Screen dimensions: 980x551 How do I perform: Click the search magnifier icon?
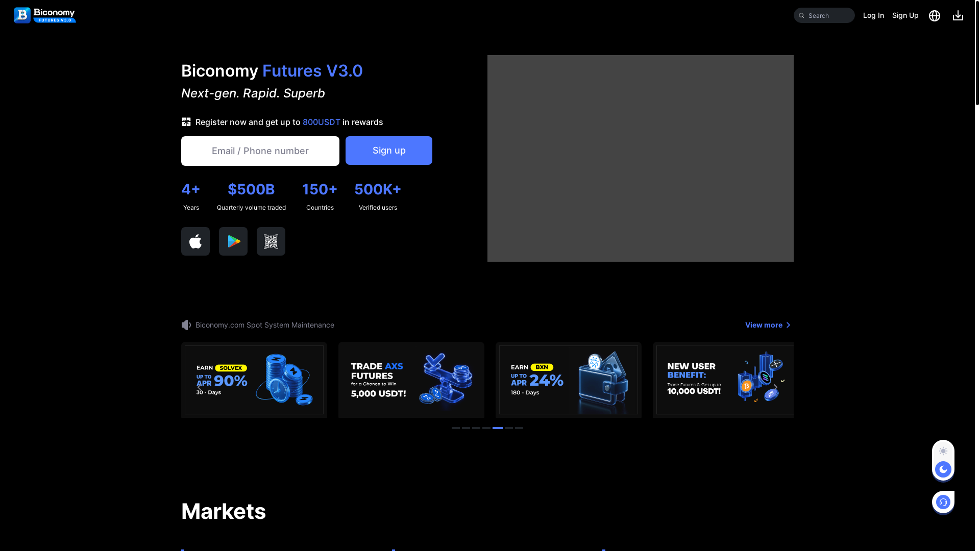tap(801, 16)
